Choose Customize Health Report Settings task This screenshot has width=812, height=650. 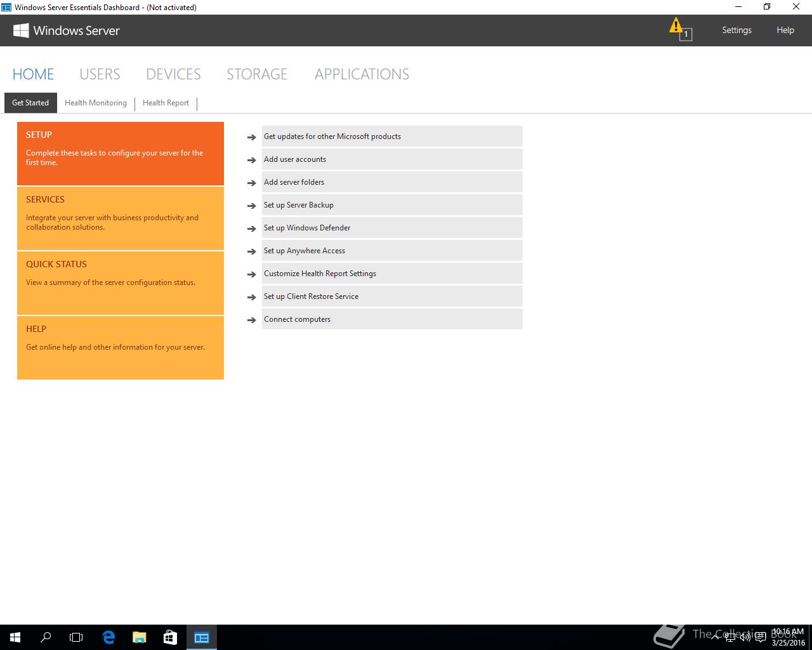pos(392,274)
